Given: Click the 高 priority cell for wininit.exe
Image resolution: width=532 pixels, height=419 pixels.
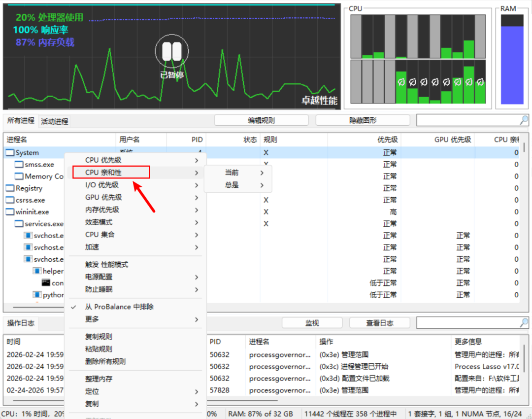Looking at the screenshot, I should [393, 212].
